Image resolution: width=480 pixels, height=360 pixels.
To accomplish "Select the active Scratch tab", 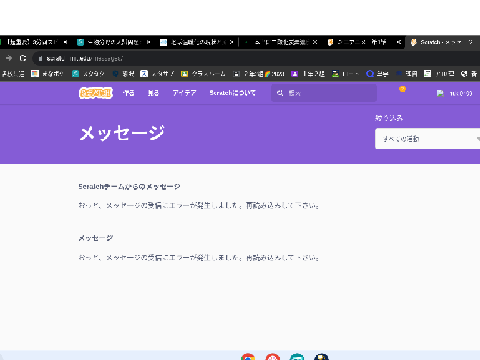I will pos(442,42).
